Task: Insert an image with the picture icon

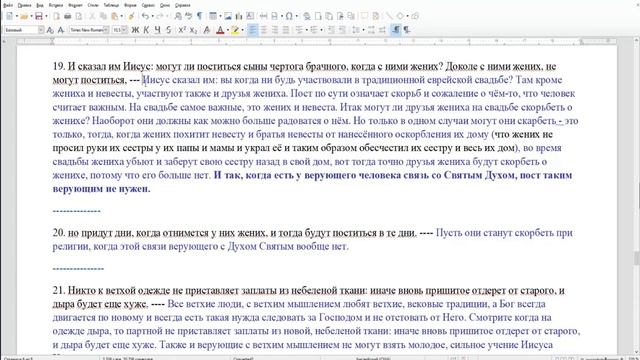Action: (228, 16)
